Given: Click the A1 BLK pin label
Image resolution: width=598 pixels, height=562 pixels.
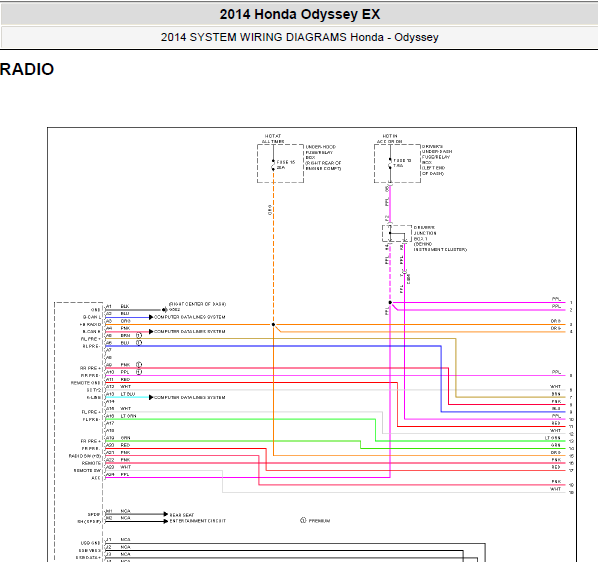Looking at the screenshot, I should pos(117,307).
